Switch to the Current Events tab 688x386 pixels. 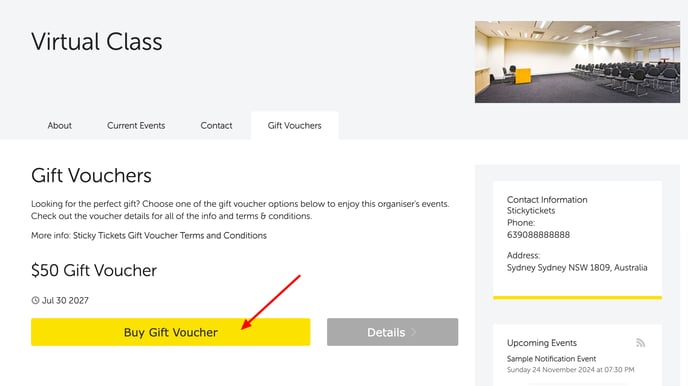(136, 125)
